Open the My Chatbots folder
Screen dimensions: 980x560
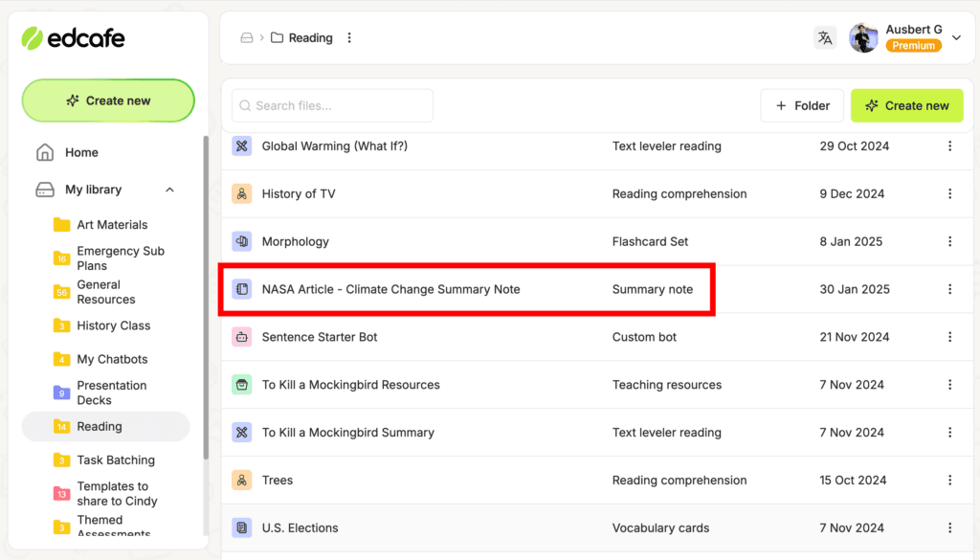click(x=112, y=359)
